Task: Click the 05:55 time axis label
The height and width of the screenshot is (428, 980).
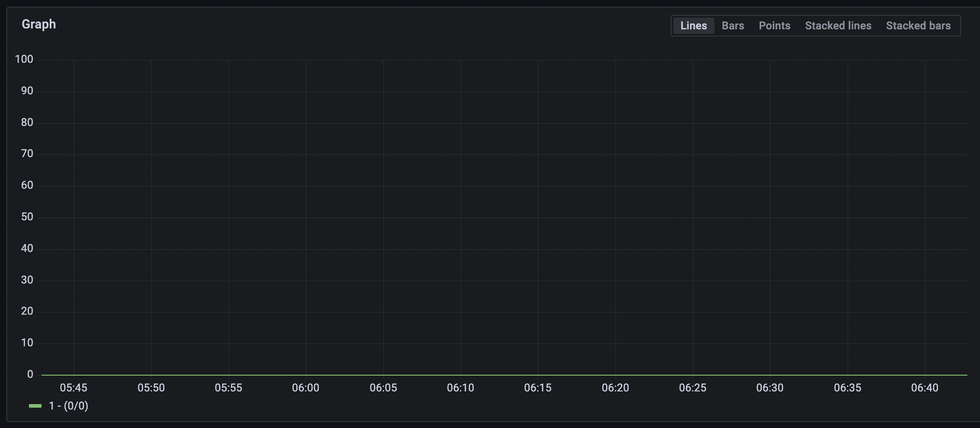Action: tap(229, 387)
